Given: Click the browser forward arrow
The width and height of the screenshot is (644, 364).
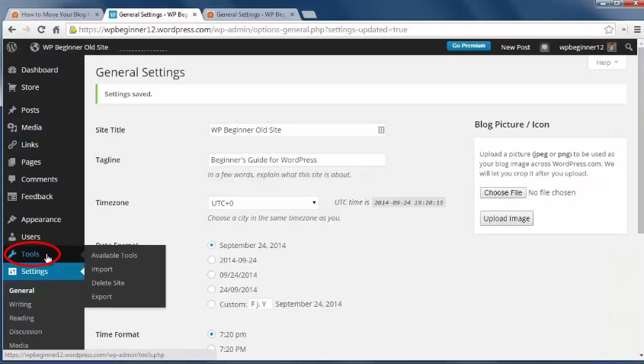Looking at the screenshot, I should pos(27,30).
